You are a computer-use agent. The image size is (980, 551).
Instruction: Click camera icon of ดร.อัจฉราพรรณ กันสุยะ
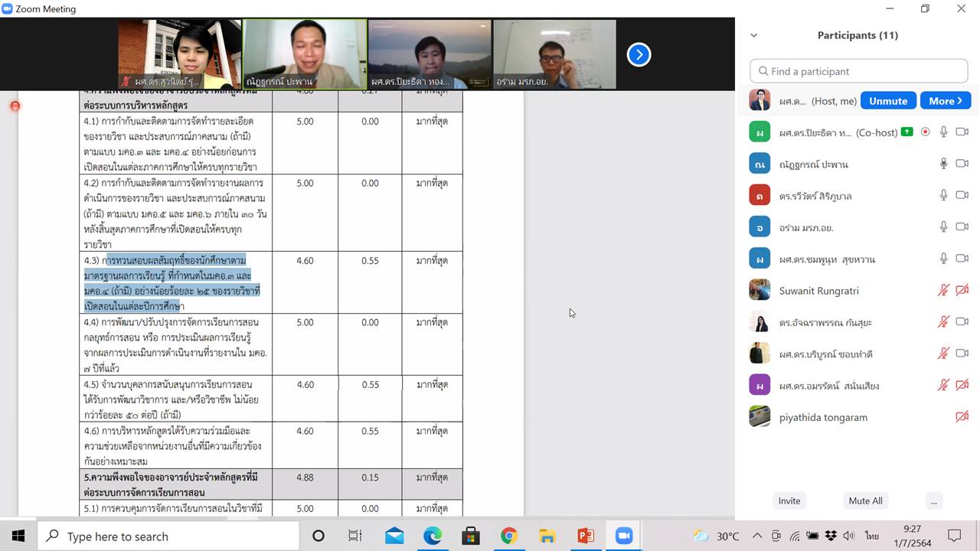pyautogui.click(x=962, y=322)
